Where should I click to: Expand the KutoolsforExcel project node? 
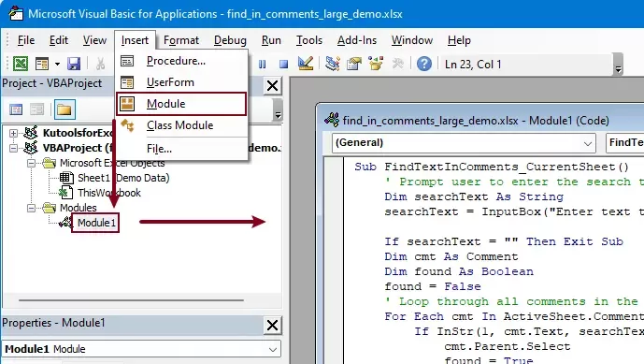pyautogui.click(x=13, y=133)
